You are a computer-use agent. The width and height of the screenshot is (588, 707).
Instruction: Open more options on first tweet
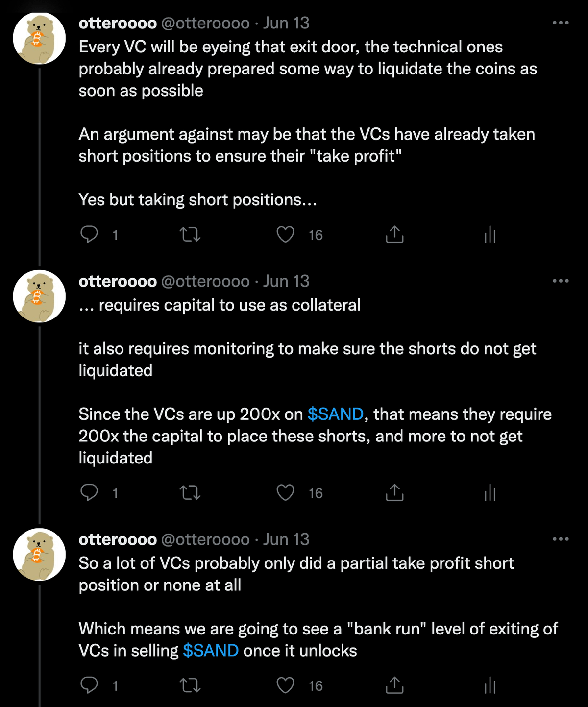[561, 23]
